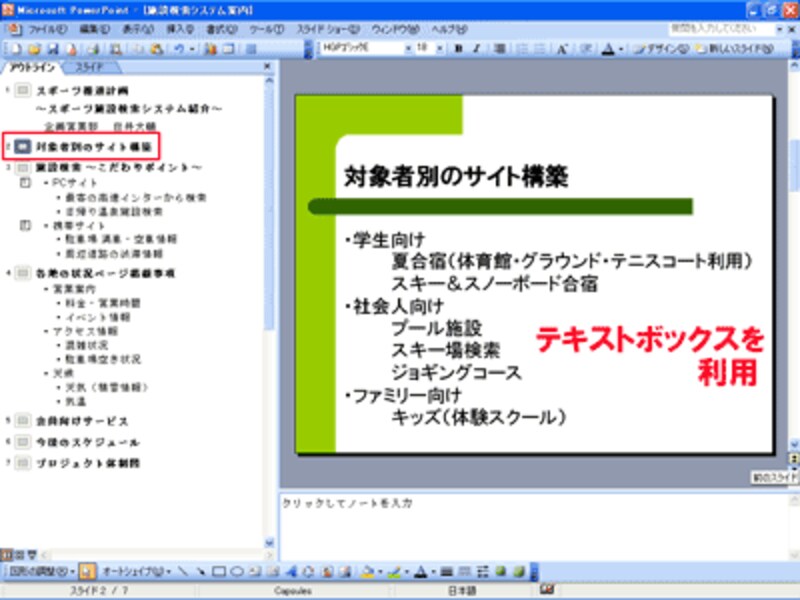
Task: Open the スライドショー (Slide Show) menu
Action: (328, 29)
